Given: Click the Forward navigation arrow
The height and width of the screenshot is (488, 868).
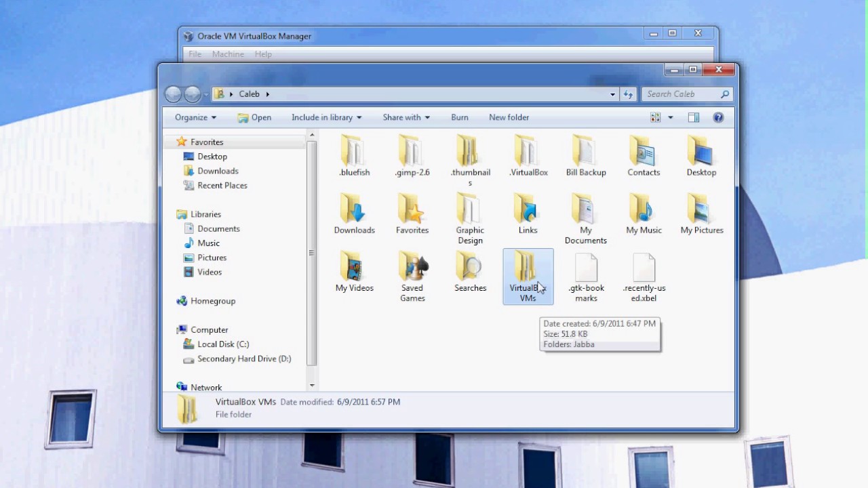Looking at the screenshot, I should (x=193, y=94).
